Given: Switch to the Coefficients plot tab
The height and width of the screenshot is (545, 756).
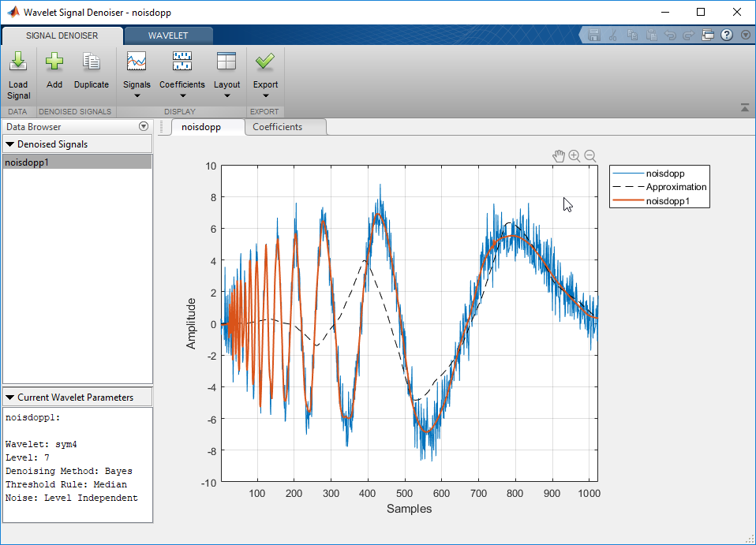Looking at the screenshot, I should (x=277, y=127).
